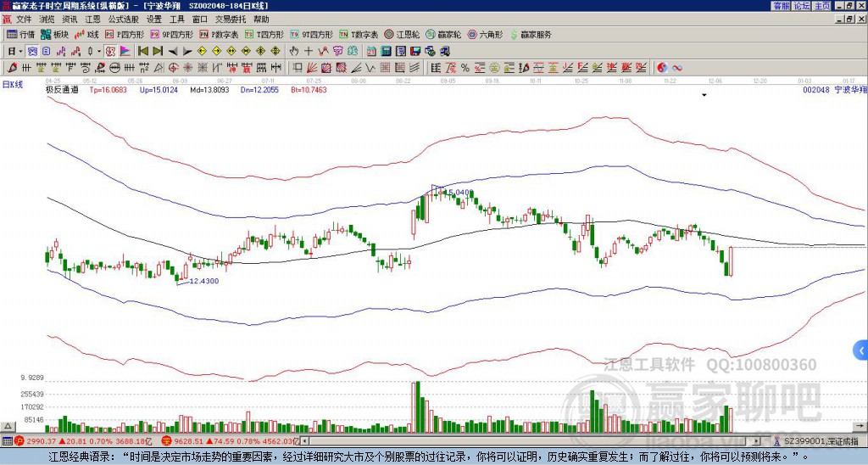Image resolution: width=868 pixels, height=465 pixels.
Task: Open the T四方形 time square
Action: pyautogui.click(x=264, y=34)
